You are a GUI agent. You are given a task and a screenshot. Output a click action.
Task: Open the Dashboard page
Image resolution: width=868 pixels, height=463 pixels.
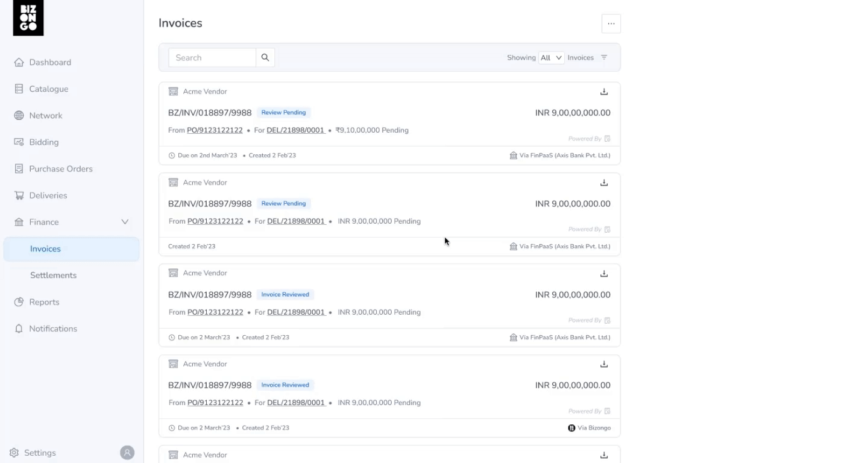[49, 62]
